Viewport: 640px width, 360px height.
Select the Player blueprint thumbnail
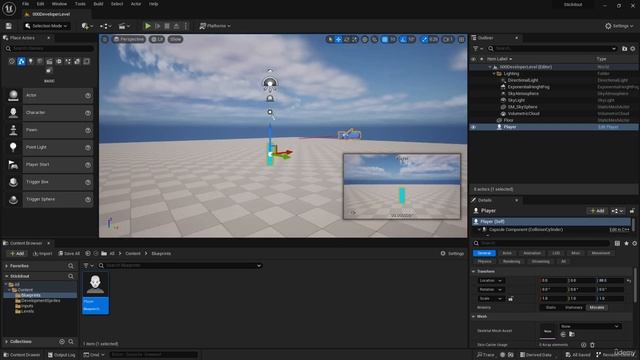pos(96,293)
